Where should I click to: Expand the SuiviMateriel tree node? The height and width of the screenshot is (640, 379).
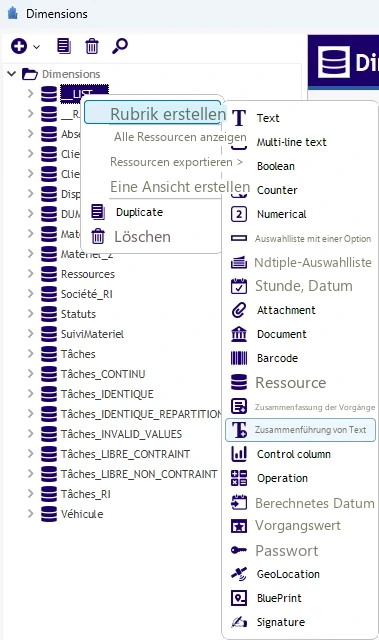click(x=31, y=333)
